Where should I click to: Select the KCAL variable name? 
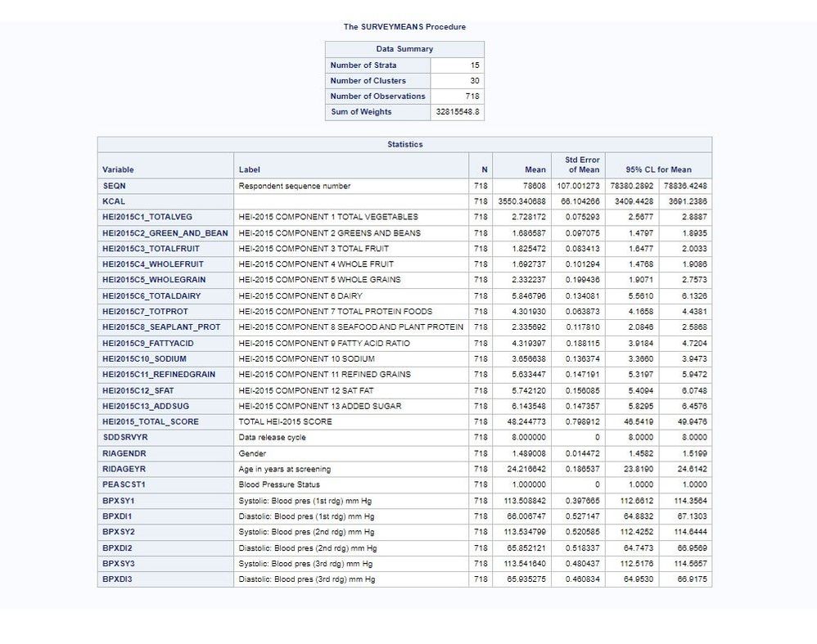coord(114,201)
